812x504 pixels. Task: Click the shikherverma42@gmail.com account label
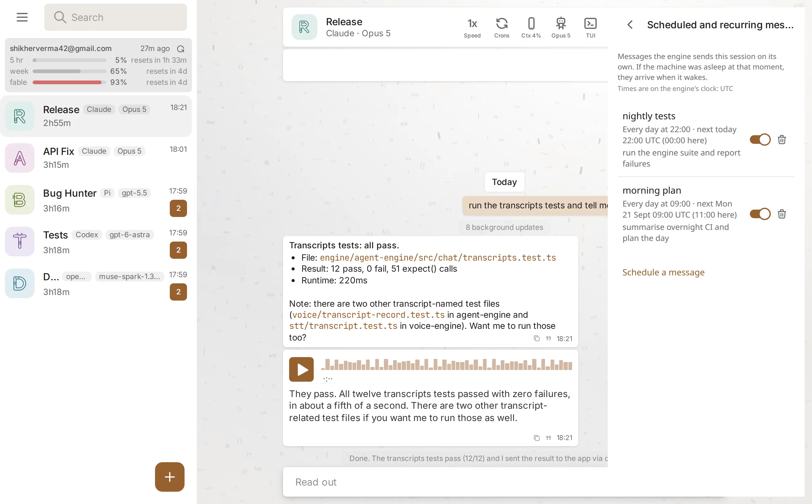coord(61,48)
